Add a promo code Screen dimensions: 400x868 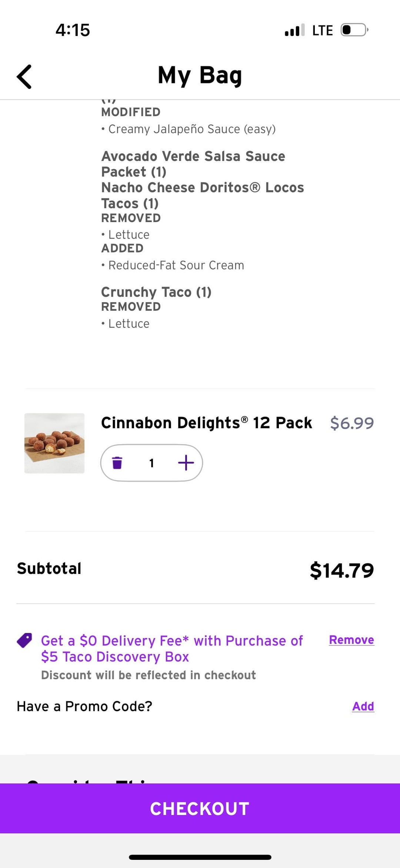[363, 706]
